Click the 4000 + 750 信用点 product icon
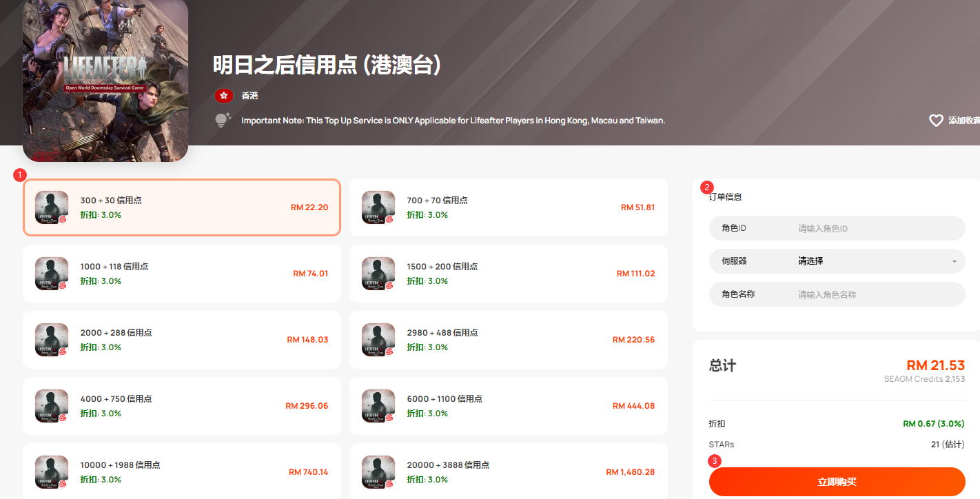The height and width of the screenshot is (499, 980). click(x=52, y=406)
